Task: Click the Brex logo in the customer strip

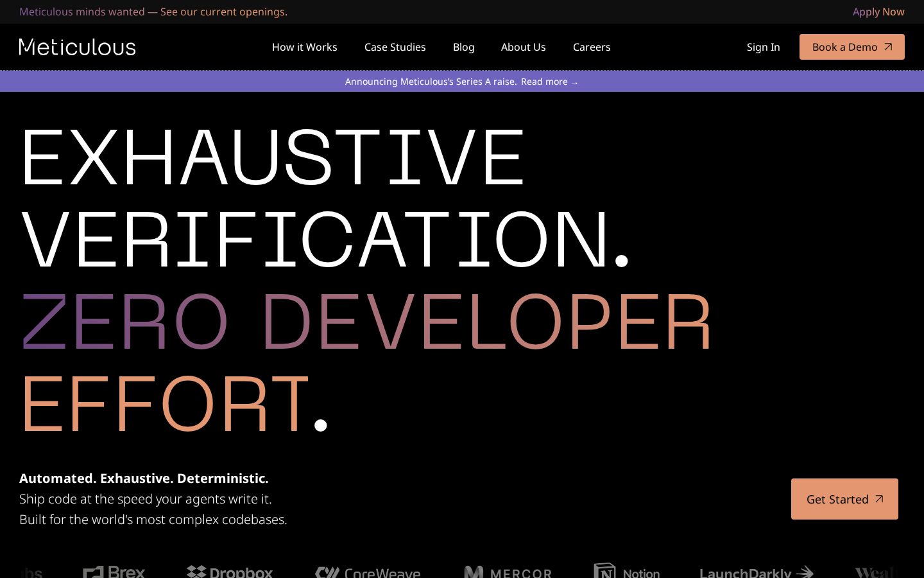Action: (x=114, y=572)
